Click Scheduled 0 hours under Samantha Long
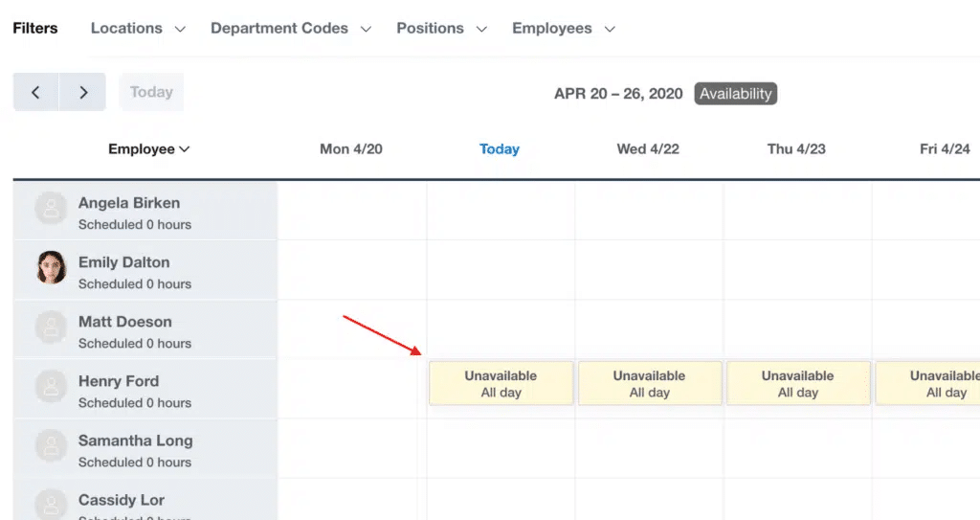Screen dimensions: 980x520 pyautogui.click(x=135, y=463)
